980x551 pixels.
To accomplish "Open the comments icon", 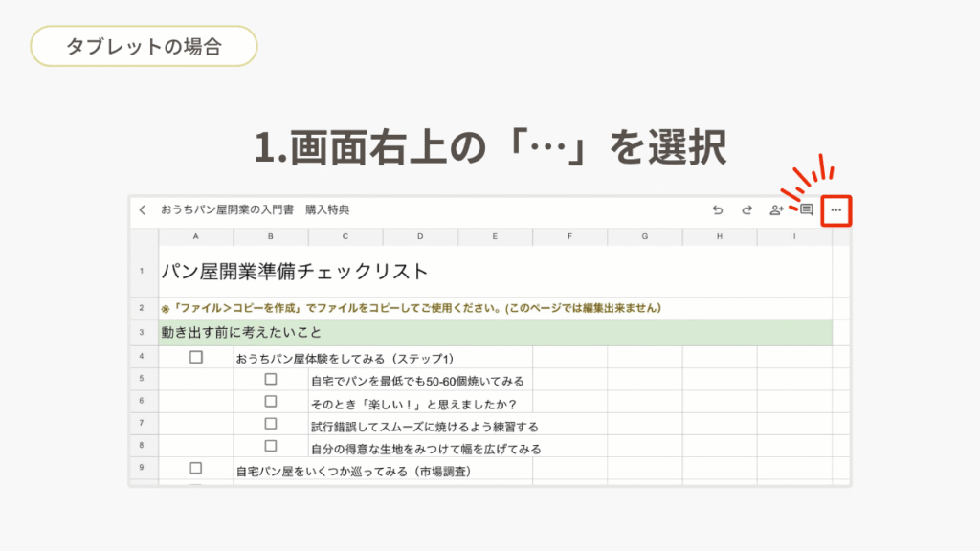I will [x=806, y=209].
